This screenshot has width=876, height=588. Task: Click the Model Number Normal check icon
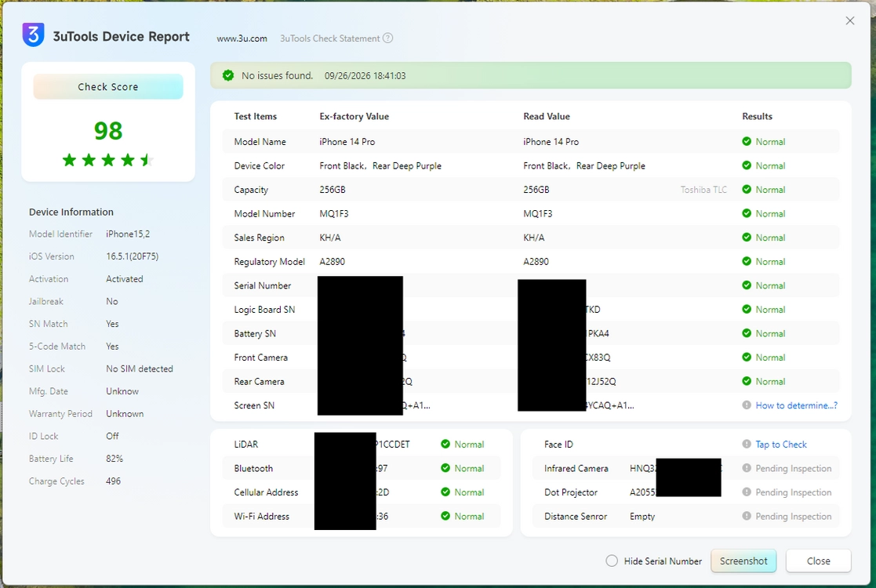[x=747, y=213]
